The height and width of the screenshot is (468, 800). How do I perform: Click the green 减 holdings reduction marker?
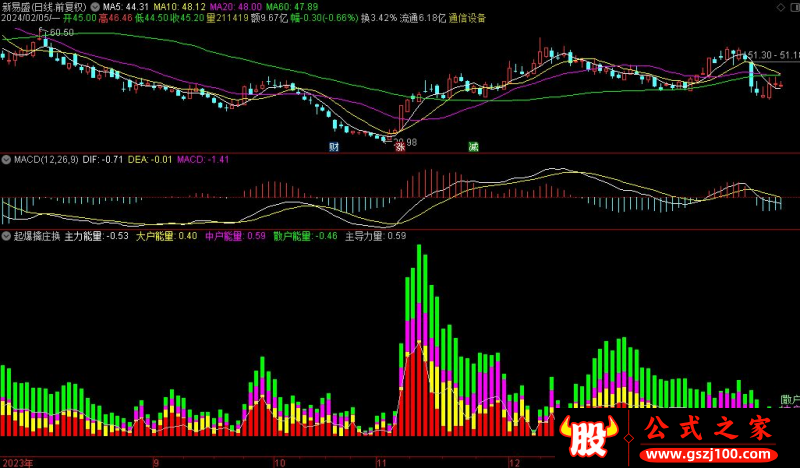(473, 147)
